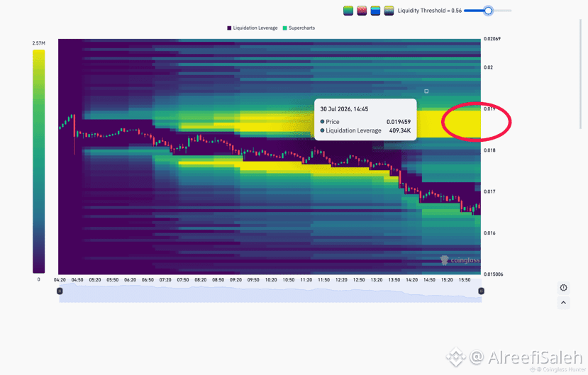
Task: Click the right handle of the time range selector
Action: point(481,291)
